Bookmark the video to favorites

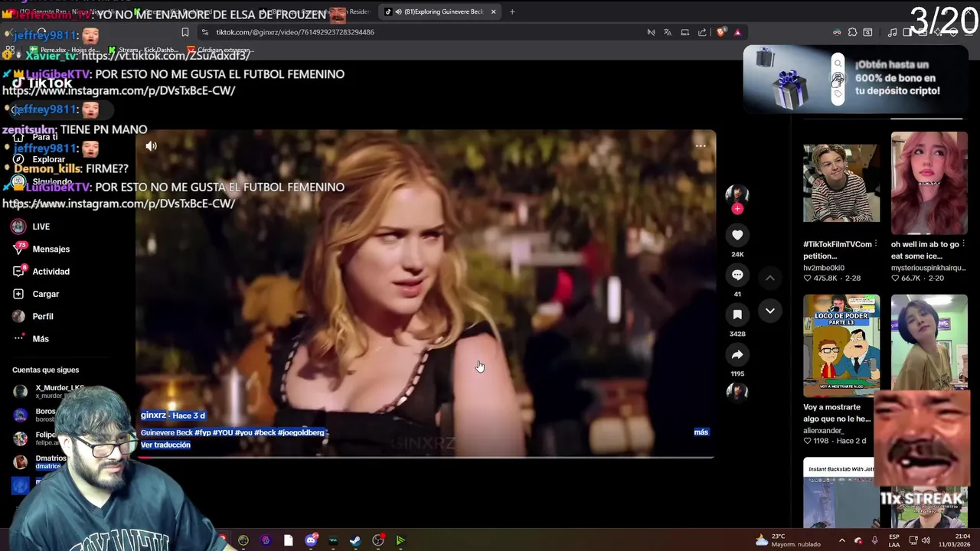tap(737, 315)
